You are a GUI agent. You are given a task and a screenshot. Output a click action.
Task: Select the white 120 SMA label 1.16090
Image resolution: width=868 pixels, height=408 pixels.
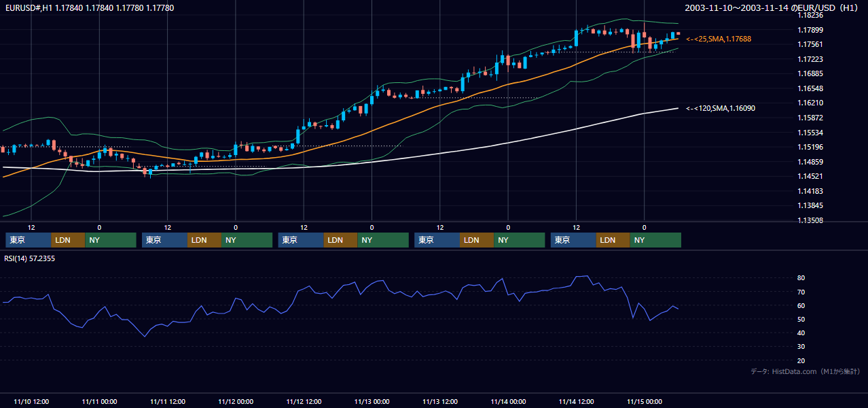pos(720,108)
